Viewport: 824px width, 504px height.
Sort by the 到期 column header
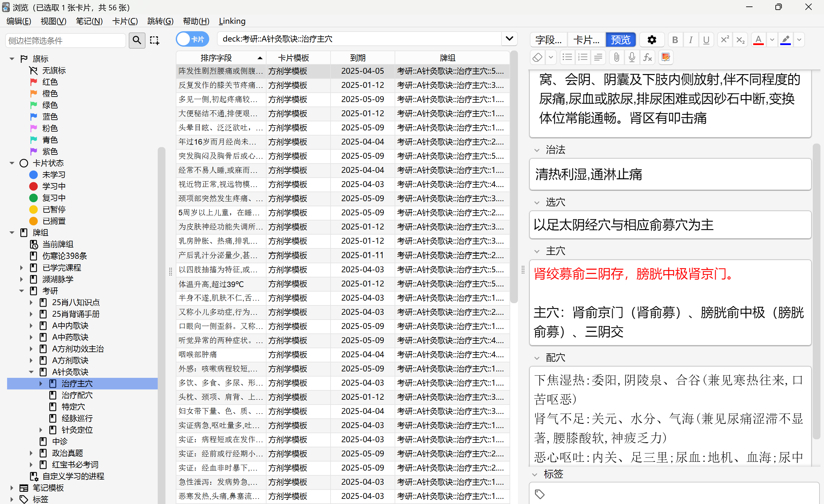coord(362,58)
